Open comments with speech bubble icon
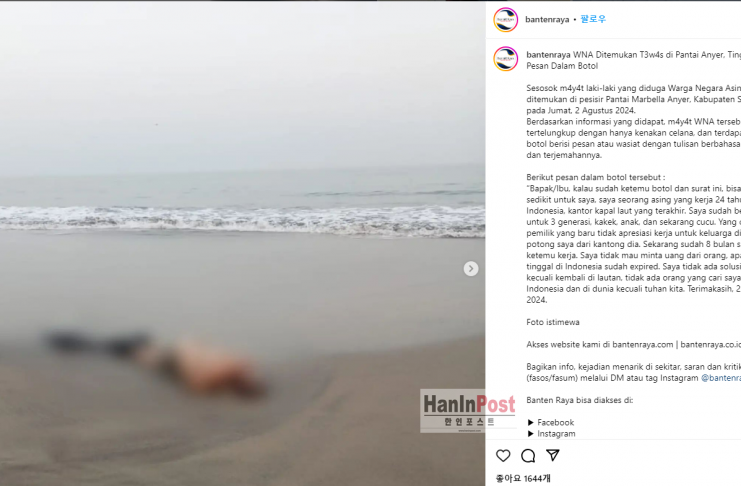This screenshot has height=486, width=741. tap(528, 456)
